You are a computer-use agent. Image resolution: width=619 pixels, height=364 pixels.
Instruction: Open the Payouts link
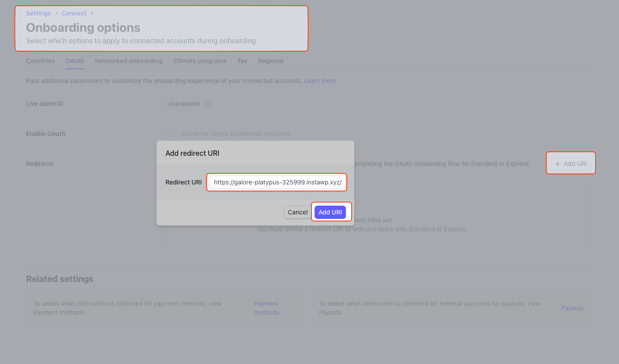pyautogui.click(x=572, y=308)
